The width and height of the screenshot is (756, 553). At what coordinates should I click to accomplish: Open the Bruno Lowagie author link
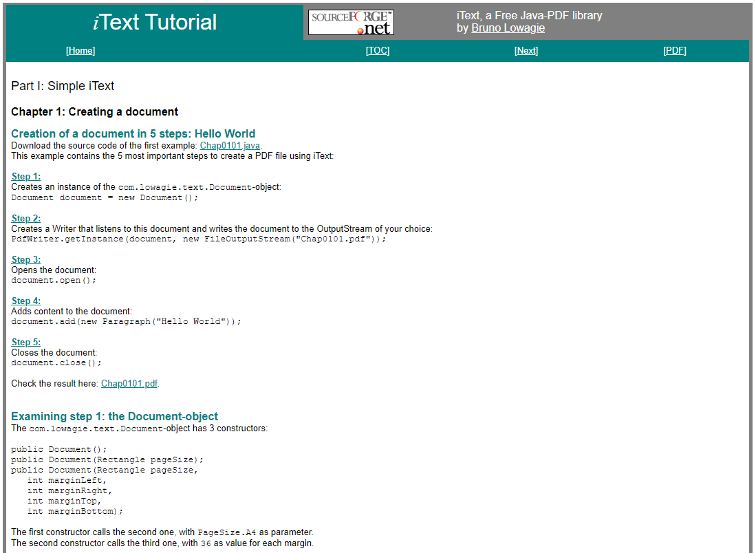[508, 28]
